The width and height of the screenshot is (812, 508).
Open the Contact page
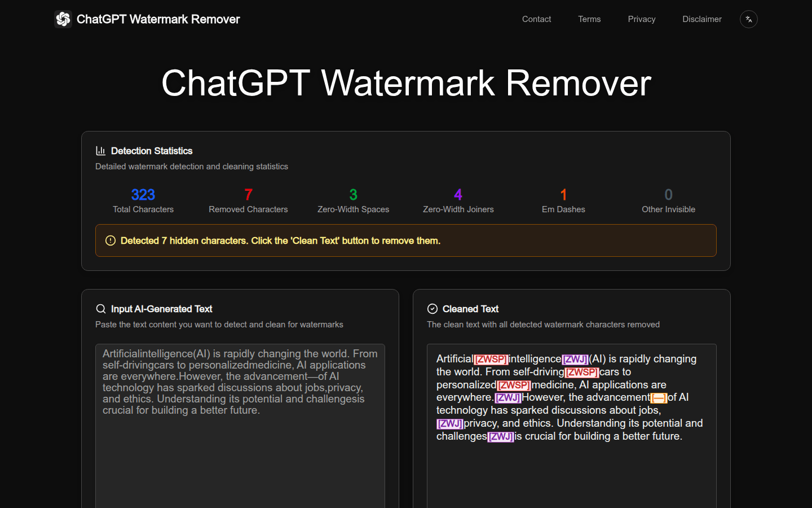click(x=536, y=19)
